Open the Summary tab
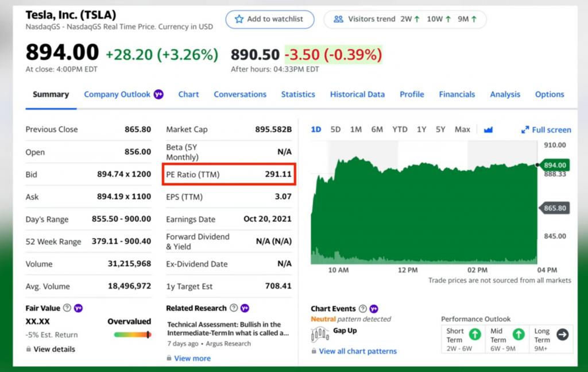588x372 pixels. tap(51, 94)
